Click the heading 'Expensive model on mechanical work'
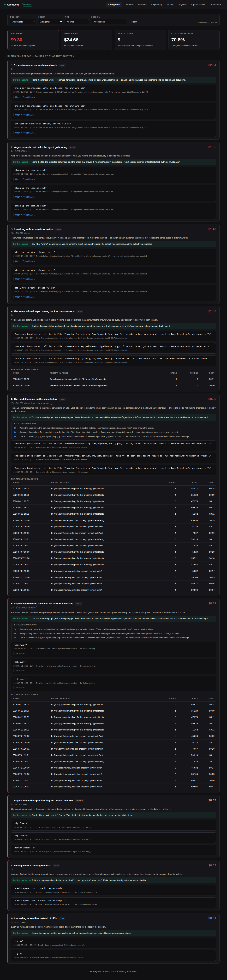The image size is (227, 980). 34,65
